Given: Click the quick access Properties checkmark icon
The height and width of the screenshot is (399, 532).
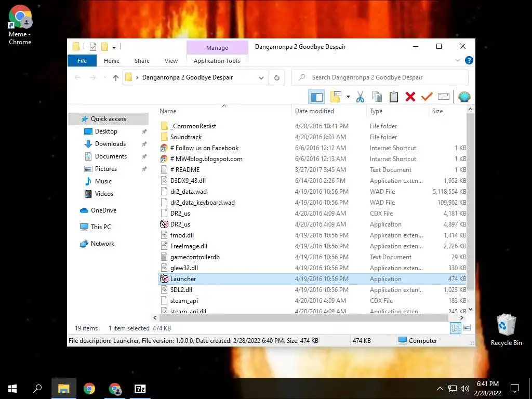Looking at the screenshot, I should [92, 47].
